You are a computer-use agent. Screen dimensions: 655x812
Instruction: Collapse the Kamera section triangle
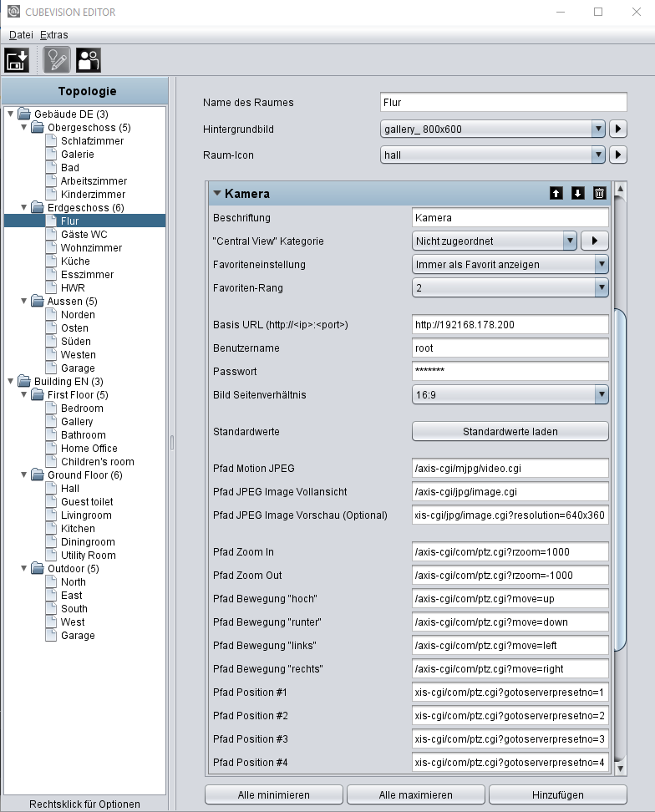(217, 193)
